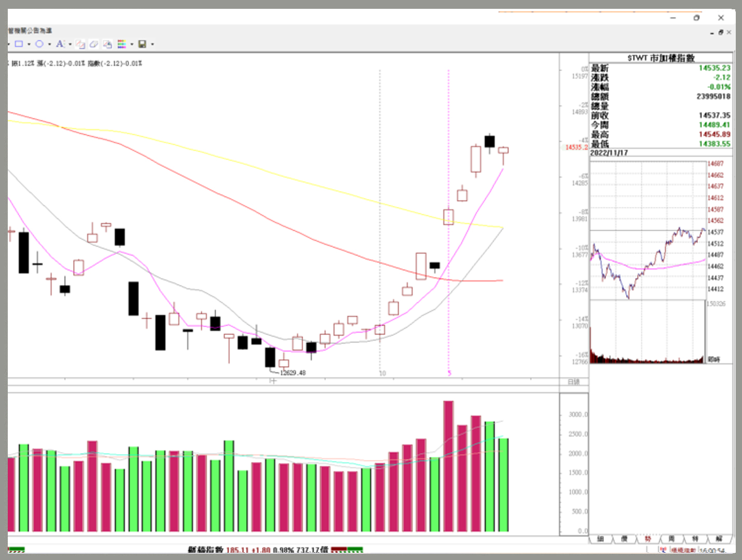Image resolution: width=742 pixels, height=560 pixels.
Task: Click the $TWT 市加權指數 title
Action: (x=661, y=58)
